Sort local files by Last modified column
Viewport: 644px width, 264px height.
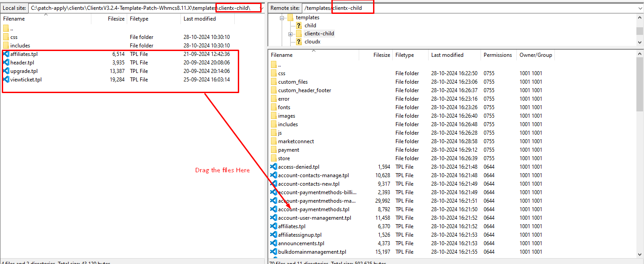pos(199,19)
